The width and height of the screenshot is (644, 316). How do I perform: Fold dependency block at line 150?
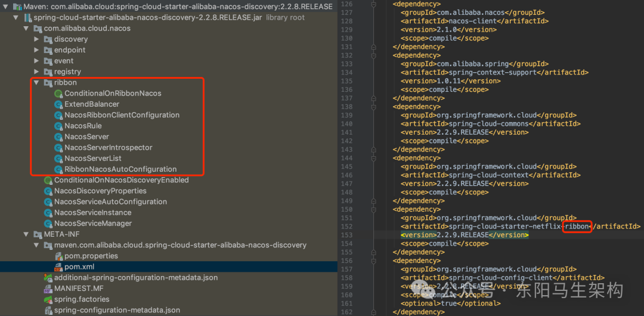[x=373, y=209]
